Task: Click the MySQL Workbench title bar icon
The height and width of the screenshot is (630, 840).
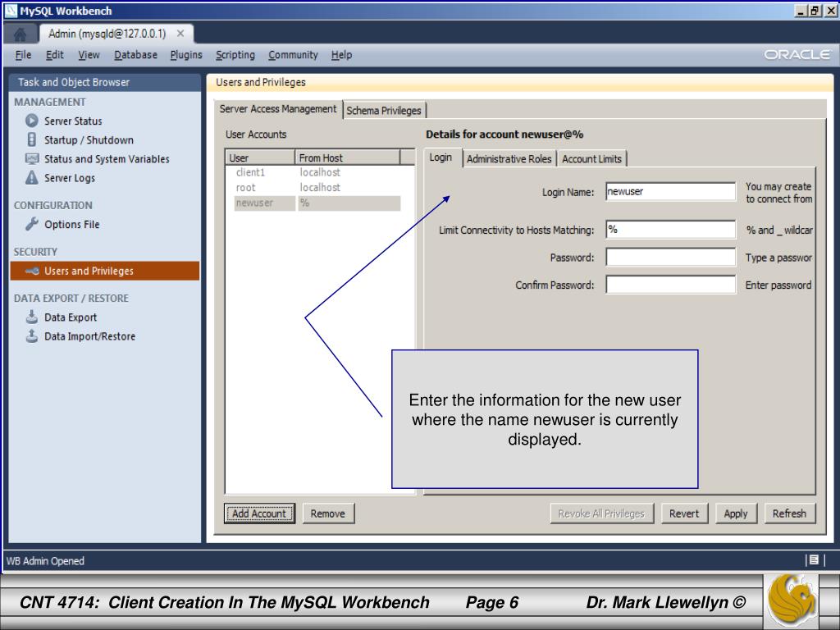Action: [11, 11]
